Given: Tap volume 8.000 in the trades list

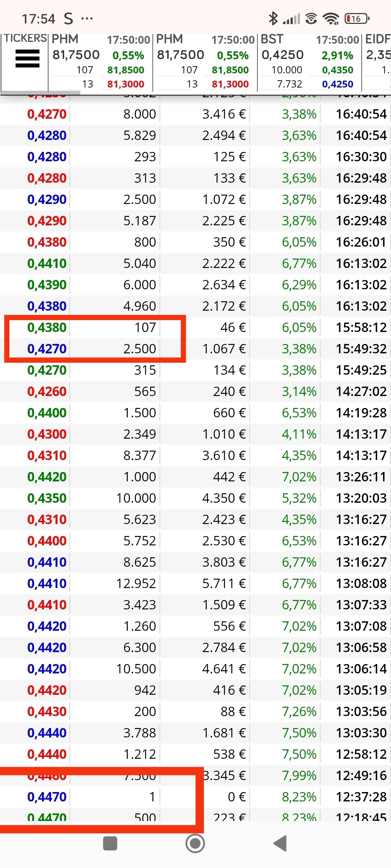Looking at the screenshot, I should (139, 114).
